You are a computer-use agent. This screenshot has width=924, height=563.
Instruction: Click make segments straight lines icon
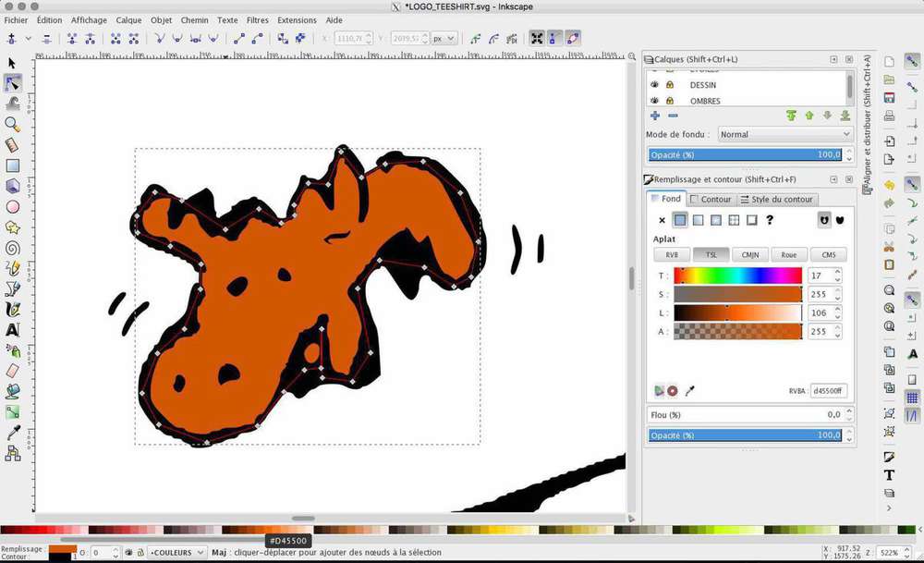[238, 38]
